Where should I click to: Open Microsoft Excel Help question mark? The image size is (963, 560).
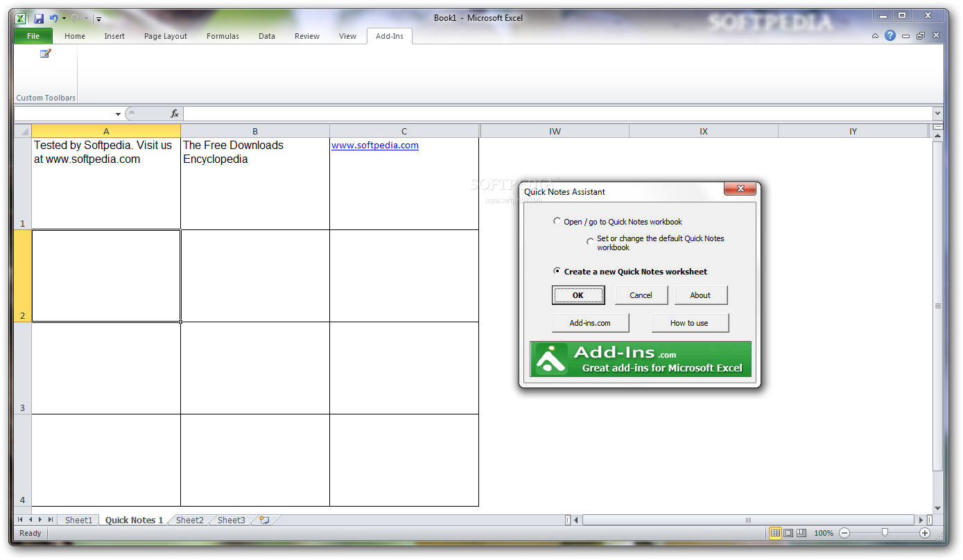click(x=890, y=36)
